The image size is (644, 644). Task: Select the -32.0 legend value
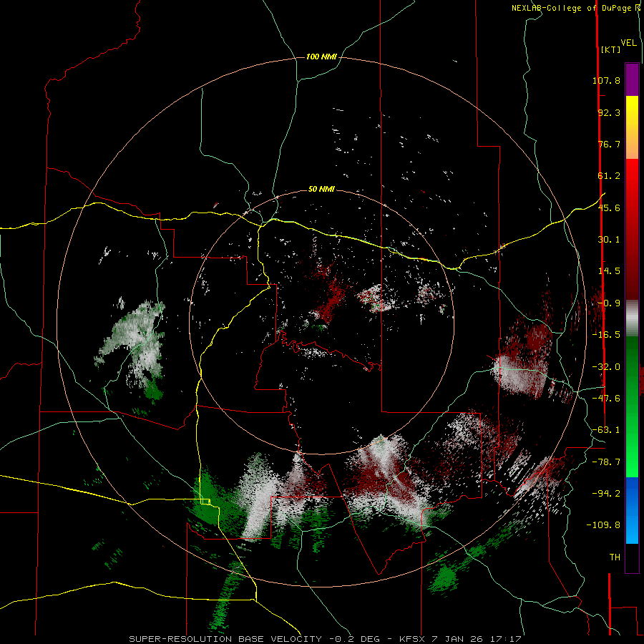pos(606,367)
